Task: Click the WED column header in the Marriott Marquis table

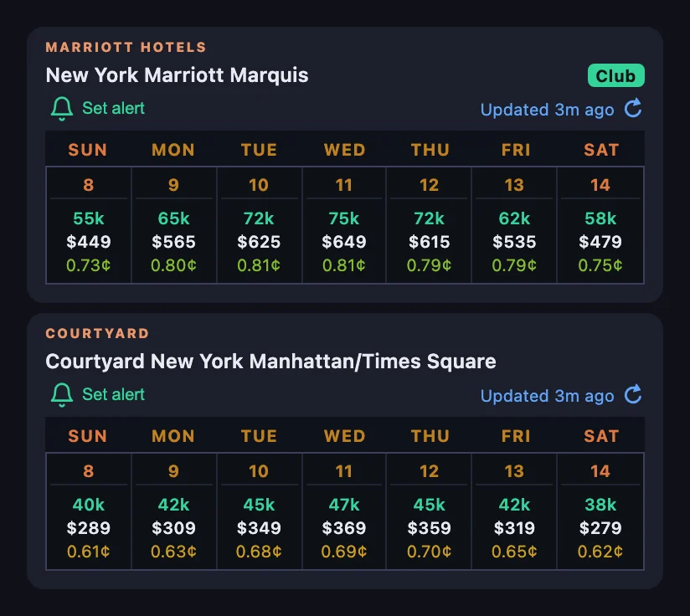Action: coord(344,150)
